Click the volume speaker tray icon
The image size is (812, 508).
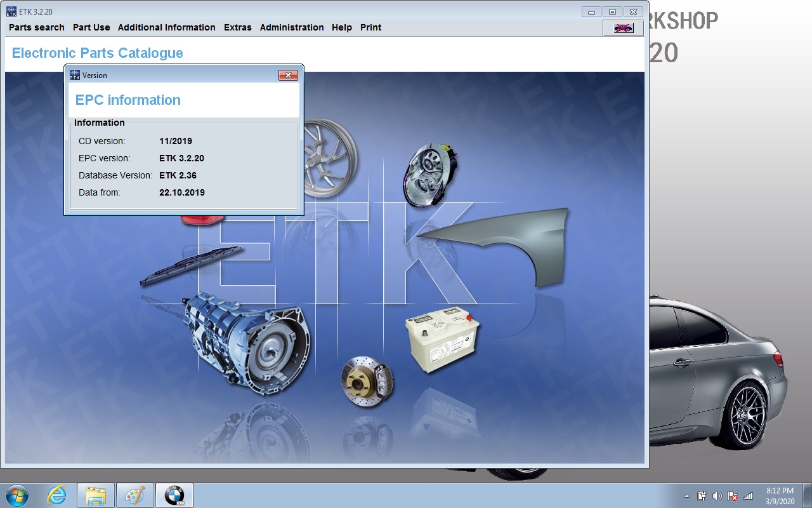click(x=717, y=496)
